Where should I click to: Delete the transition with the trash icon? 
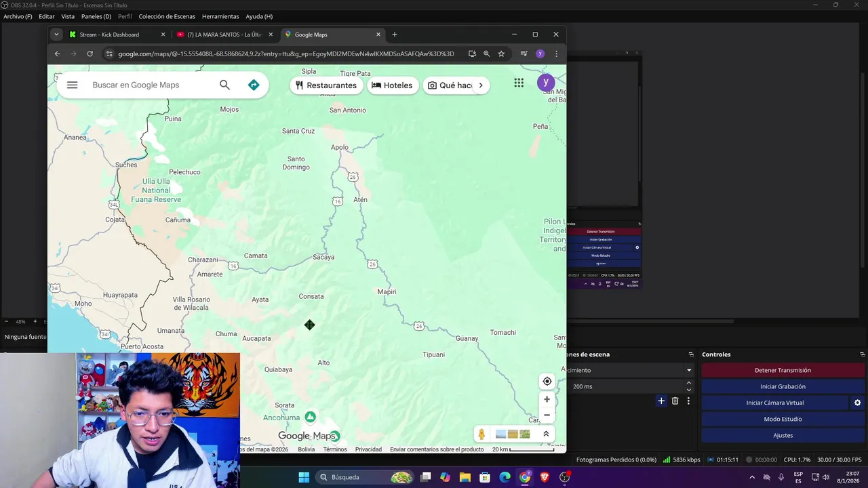coord(675,401)
